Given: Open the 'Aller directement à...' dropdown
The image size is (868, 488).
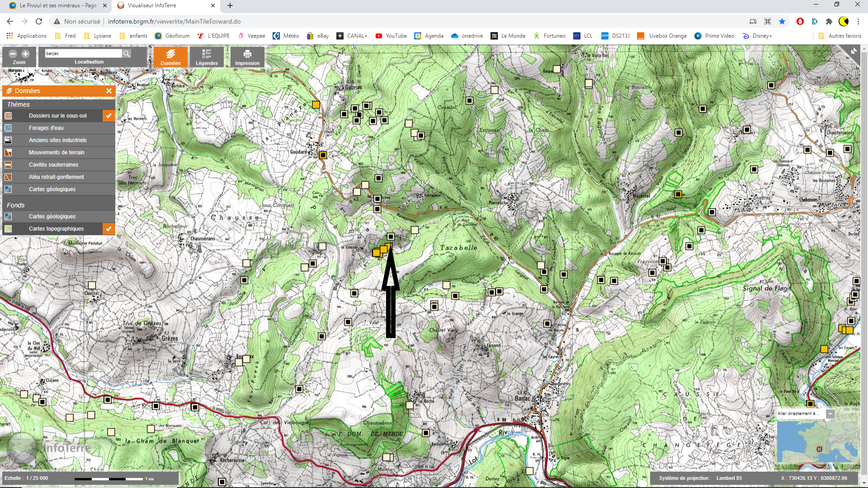Looking at the screenshot, I should click(830, 414).
